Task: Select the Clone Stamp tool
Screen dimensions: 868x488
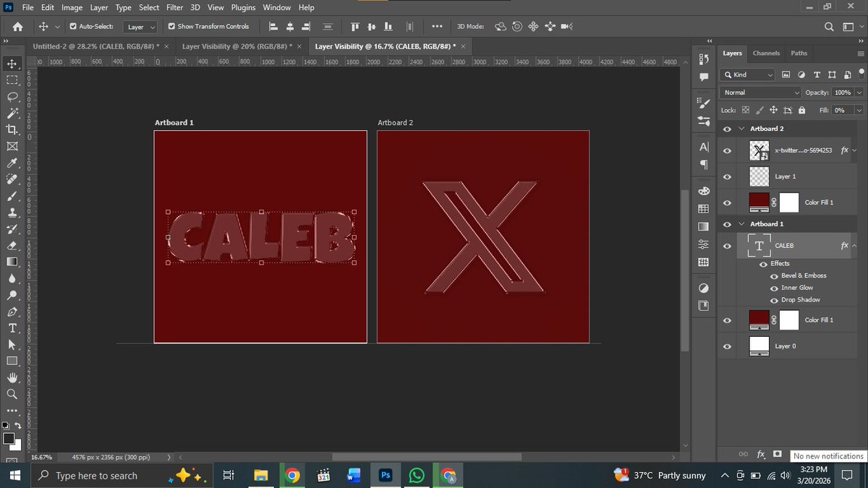Action: 12,213
